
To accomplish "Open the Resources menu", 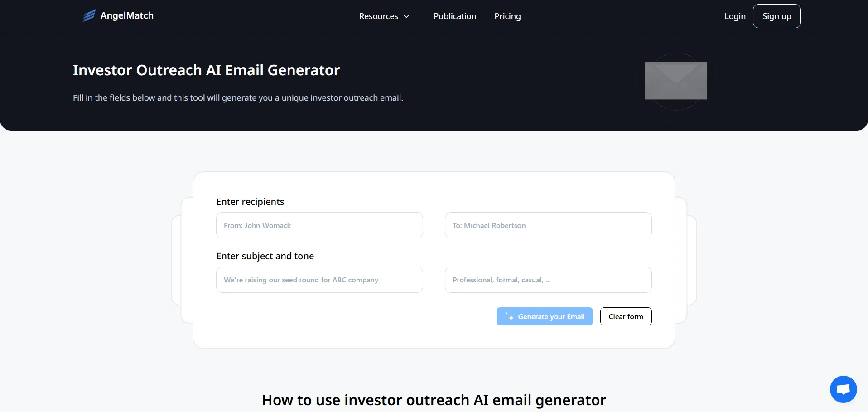I will point(378,16).
